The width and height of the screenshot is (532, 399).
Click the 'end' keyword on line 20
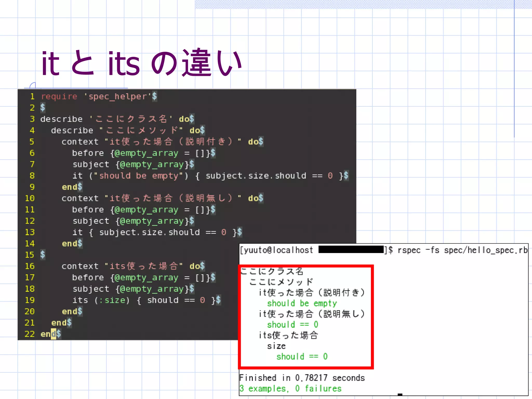tap(69, 311)
